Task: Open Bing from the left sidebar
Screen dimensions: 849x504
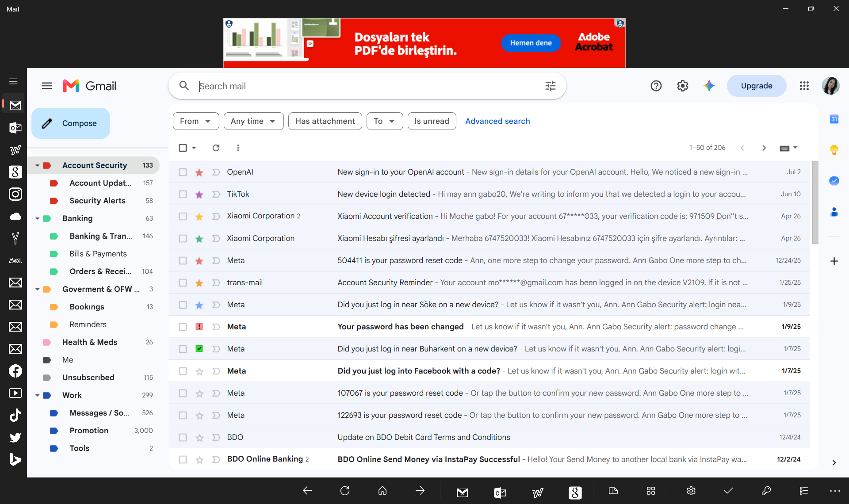Action: point(15,459)
